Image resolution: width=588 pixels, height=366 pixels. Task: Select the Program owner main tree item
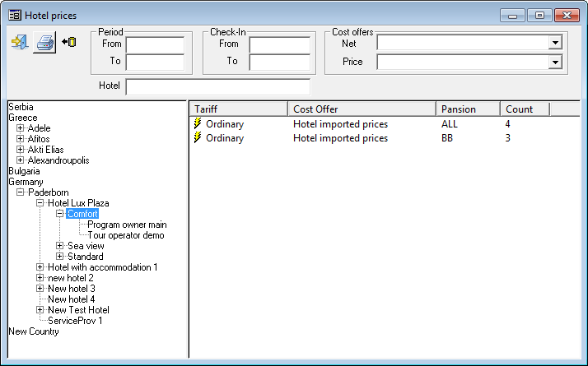(127, 225)
